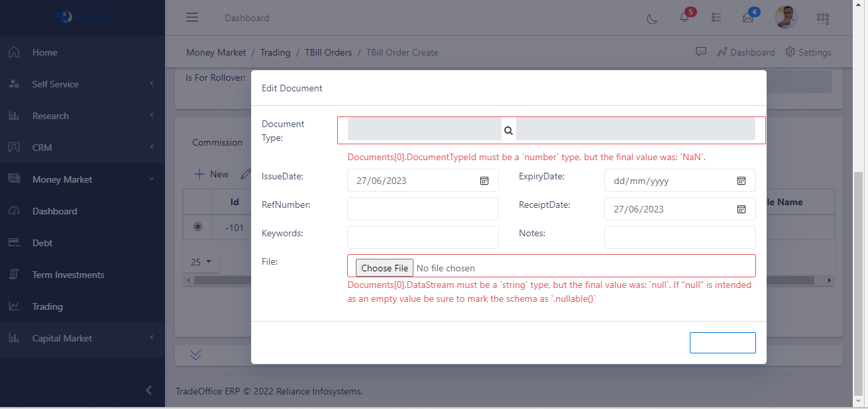This screenshot has height=409, width=868.
Task: Click the Choose File button
Action: click(x=384, y=268)
